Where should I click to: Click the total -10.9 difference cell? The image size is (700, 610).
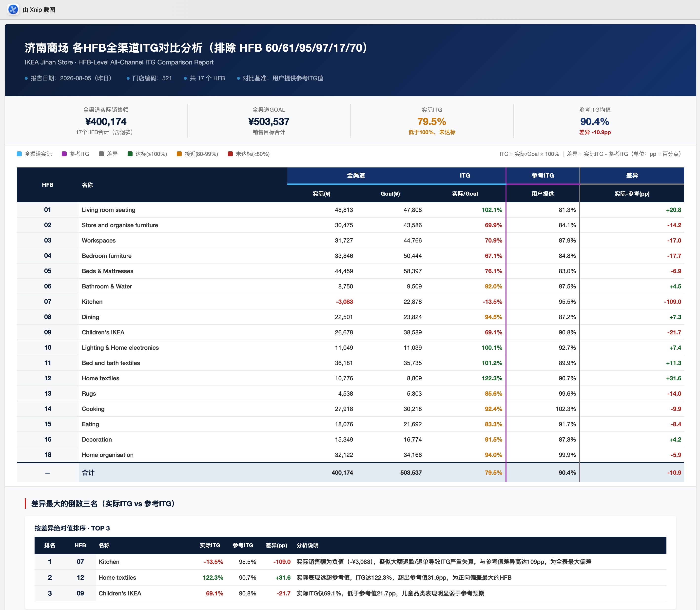(x=674, y=472)
